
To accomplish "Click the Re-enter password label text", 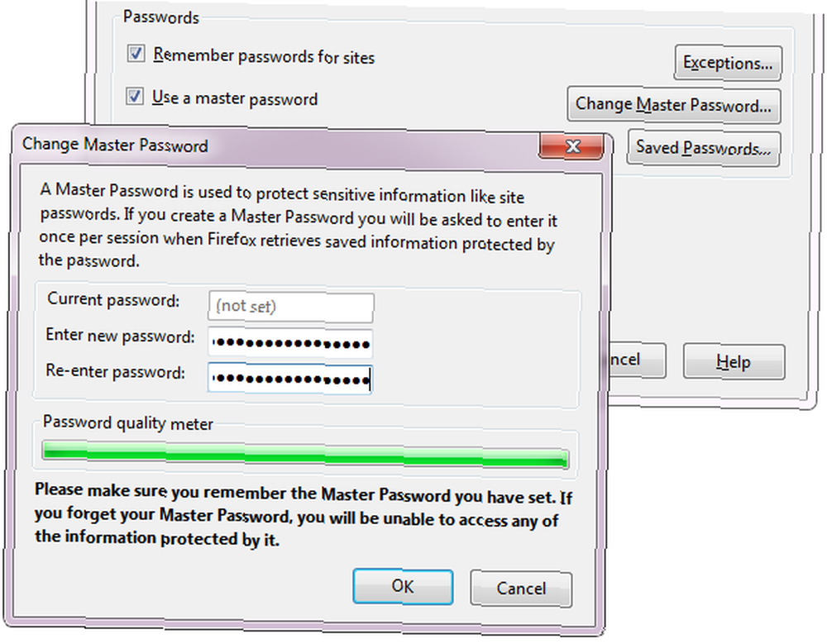I will pyautogui.click(x=116, y=371).
